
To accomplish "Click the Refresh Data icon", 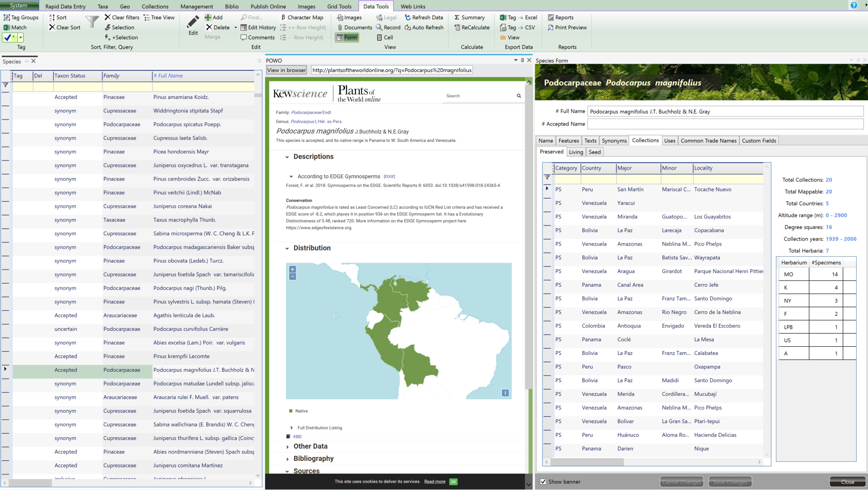I will click(408, 17).
